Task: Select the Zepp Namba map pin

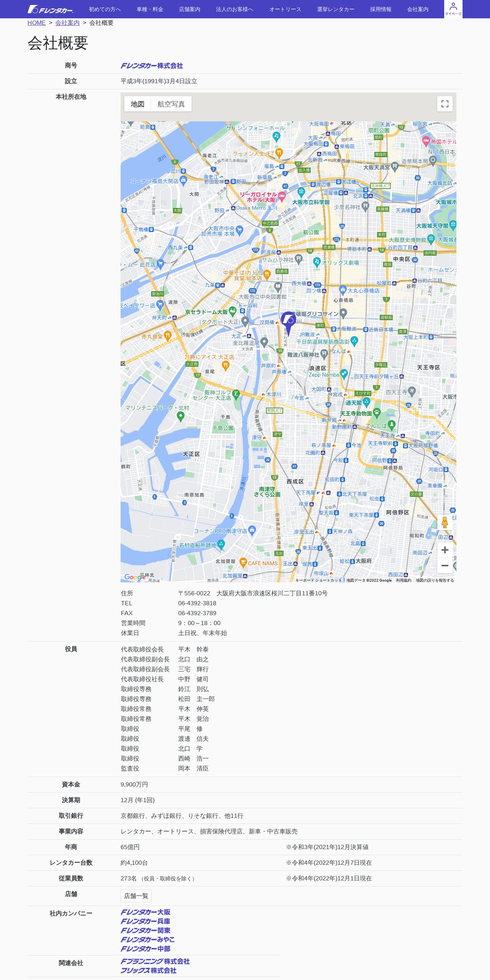Action: [x=344, y=374]
